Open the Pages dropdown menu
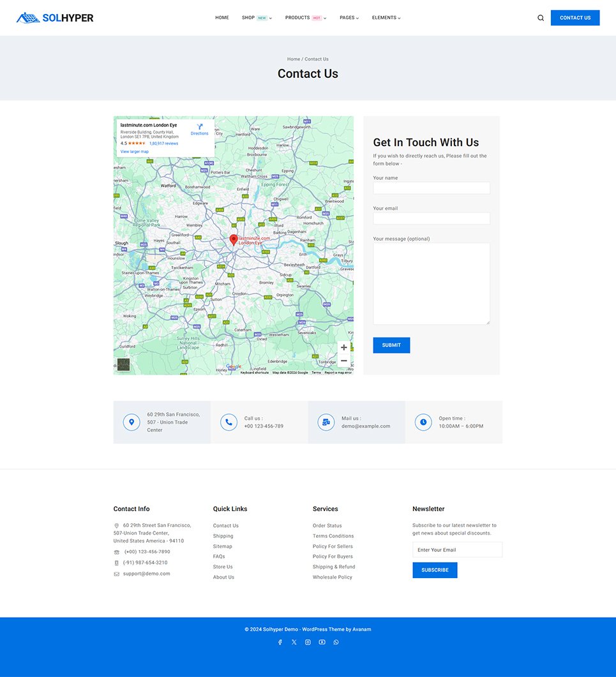 tap(349, 18)
